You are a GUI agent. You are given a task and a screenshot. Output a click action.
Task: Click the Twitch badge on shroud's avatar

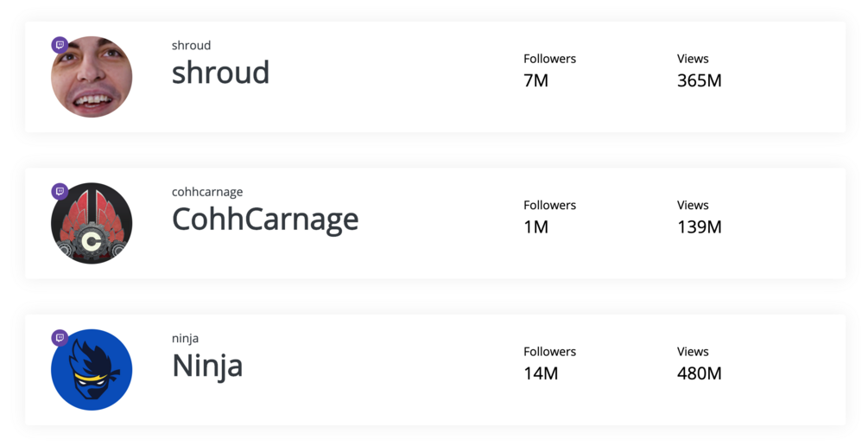point(60,45)
